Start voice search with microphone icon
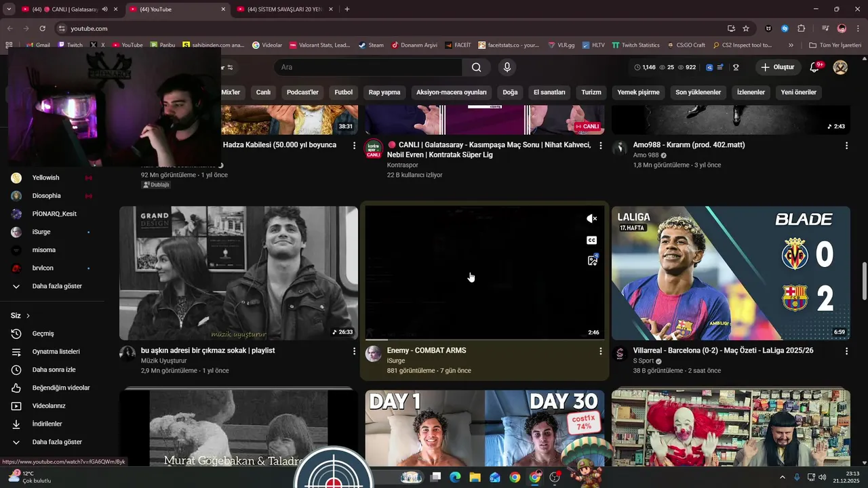This screenshot has width=868, height=488. (x=507, y=67)
